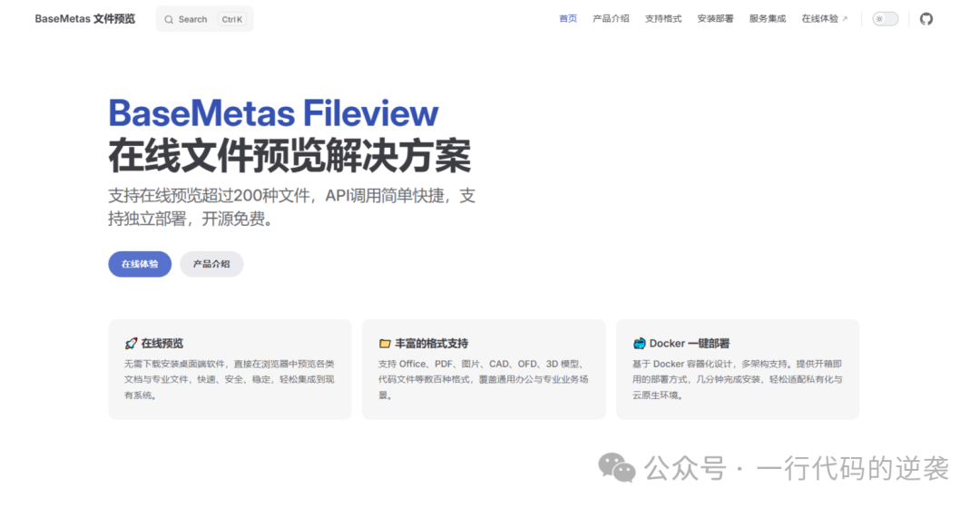Click the magnifier icon in search
The width and height of the screenshot is (980, 508).
pos(169,19)
